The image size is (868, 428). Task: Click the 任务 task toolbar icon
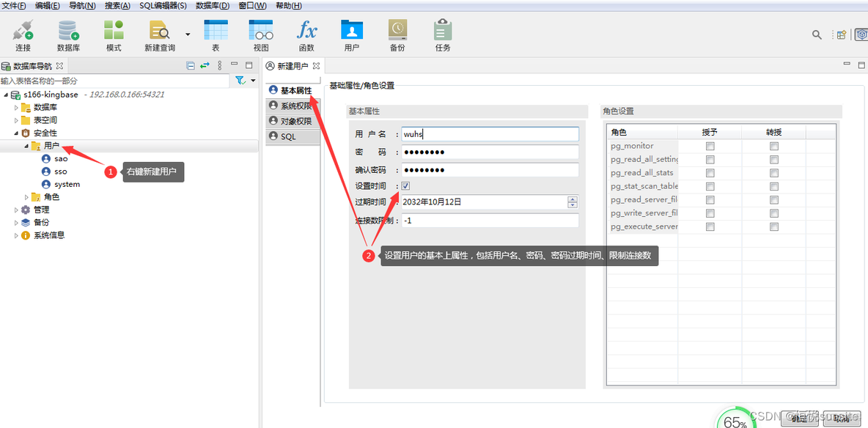(x=443, y=35)
